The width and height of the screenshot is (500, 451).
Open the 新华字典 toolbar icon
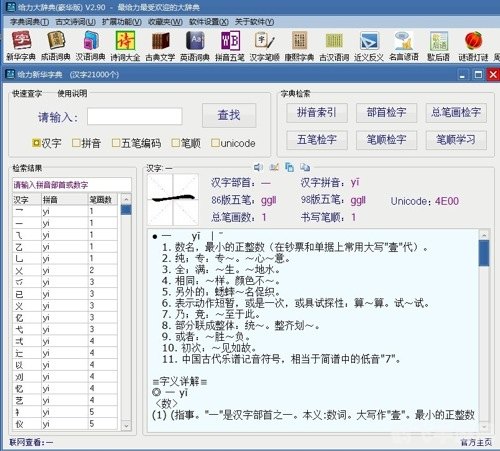tap(21, 46)
